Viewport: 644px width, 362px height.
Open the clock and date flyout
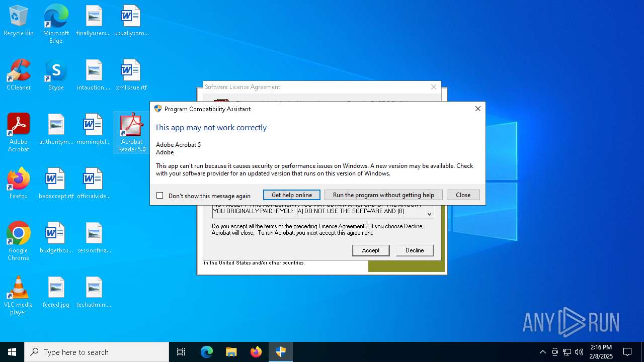point(601,352)
